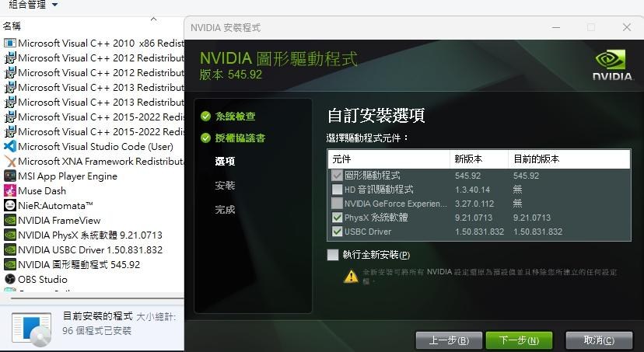Click the horizontal scrollbar in programs list
Screen dimensions: 644x352
click(97, 298)
